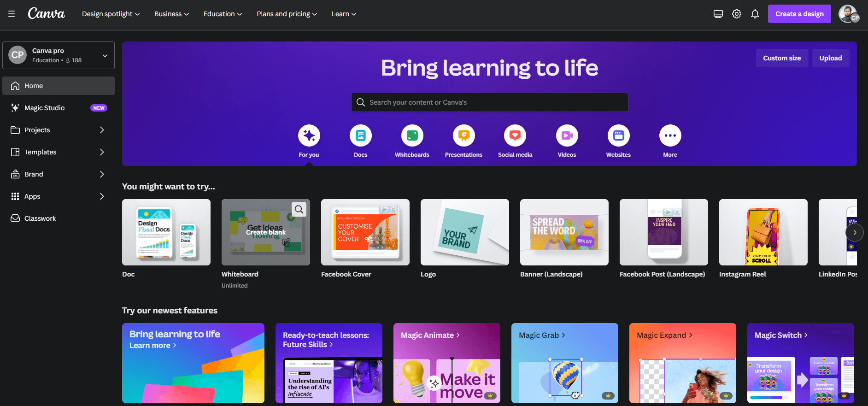Expand the Templates submenu chevron

102,152
